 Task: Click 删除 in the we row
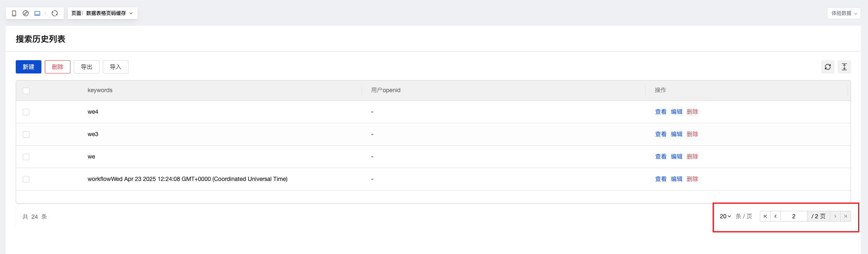point(692,156)
